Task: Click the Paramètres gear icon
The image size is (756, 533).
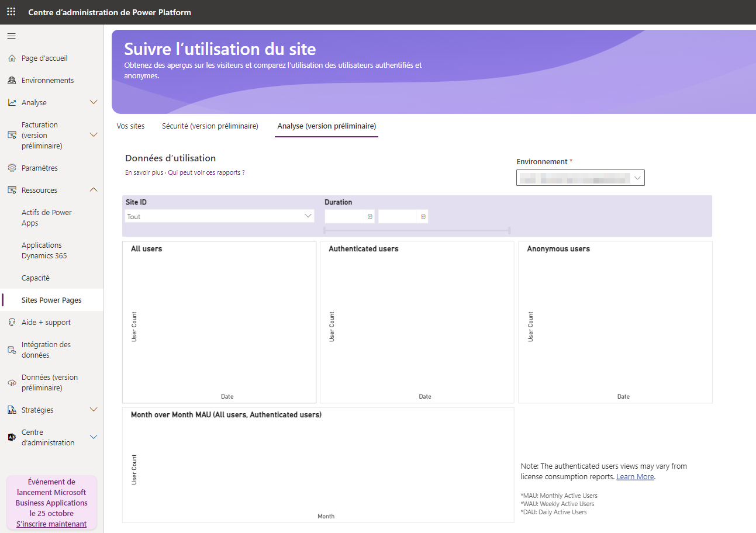Action: click(x=12, y=168)
